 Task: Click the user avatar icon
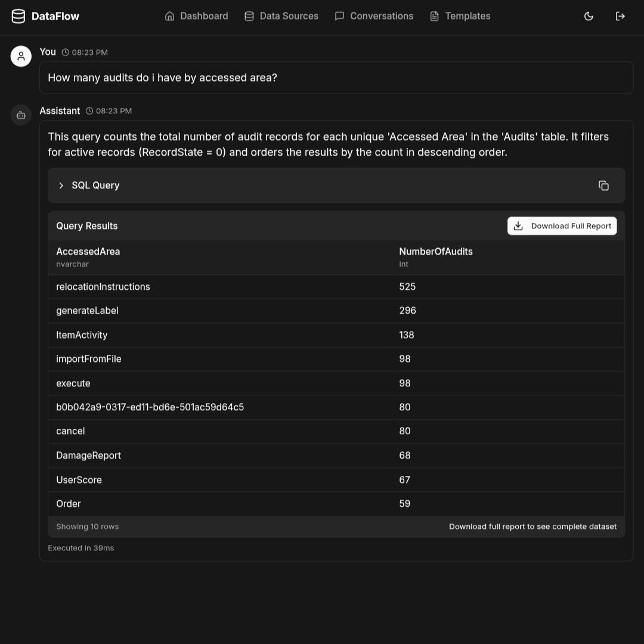(x=21, y=55)
